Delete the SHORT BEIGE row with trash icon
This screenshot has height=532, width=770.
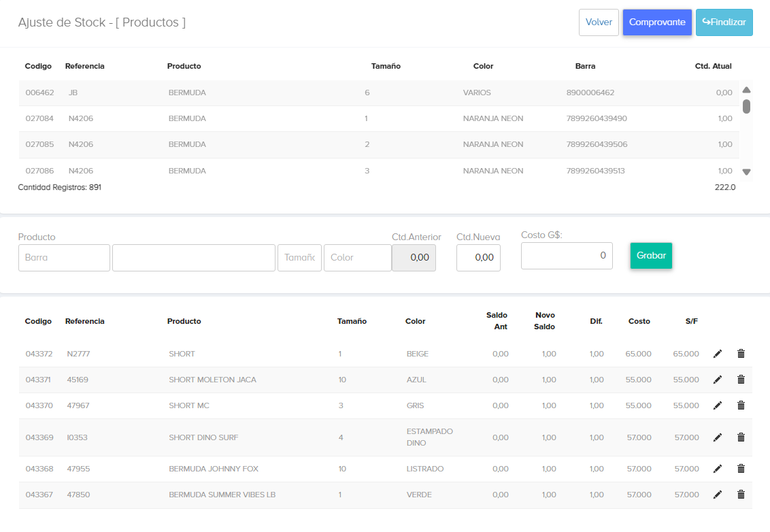click(741, 354)
